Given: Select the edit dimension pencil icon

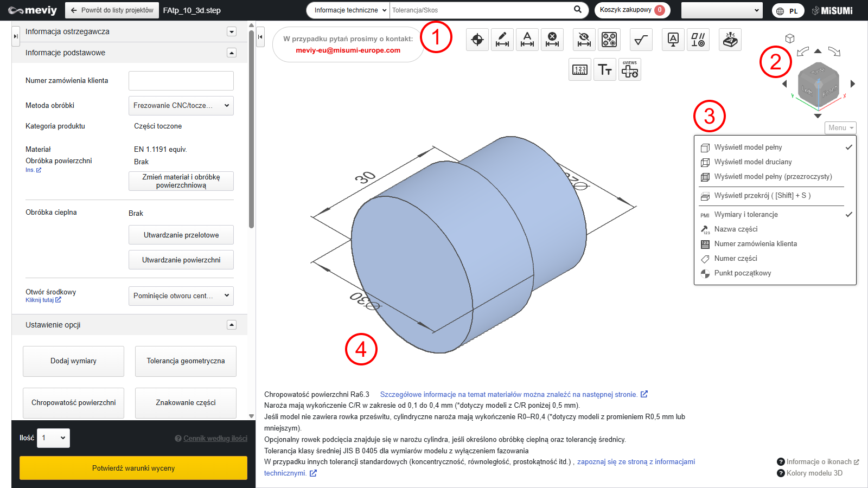Looking at the screenshot, I should 502,40.
